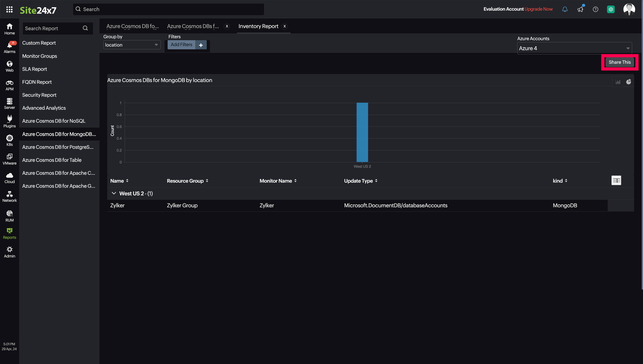Open the Group by location dropdown
Image resolution: width=643 pixels, height=364 pixels.
pyautogui.click(x=131, y=45)
